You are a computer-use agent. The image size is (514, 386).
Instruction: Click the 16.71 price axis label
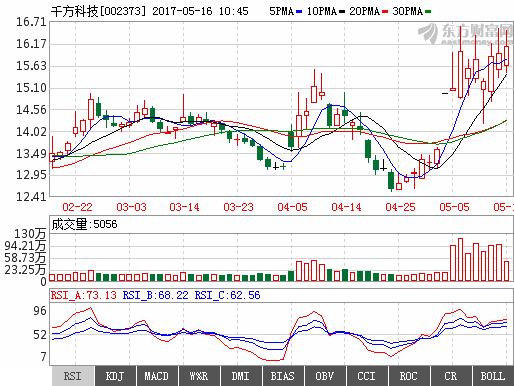(31, 22)
